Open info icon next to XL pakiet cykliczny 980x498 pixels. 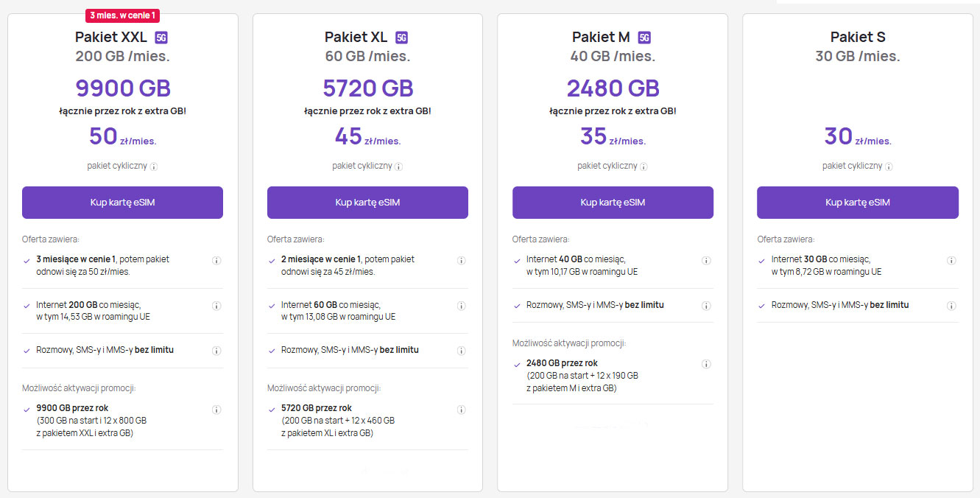click(399, 166)
